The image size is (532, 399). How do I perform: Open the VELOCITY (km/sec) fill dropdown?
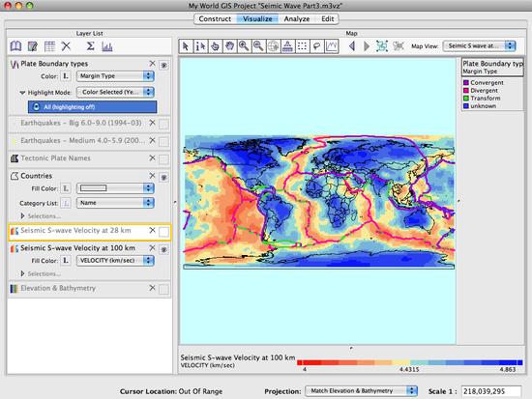[115, 260]
